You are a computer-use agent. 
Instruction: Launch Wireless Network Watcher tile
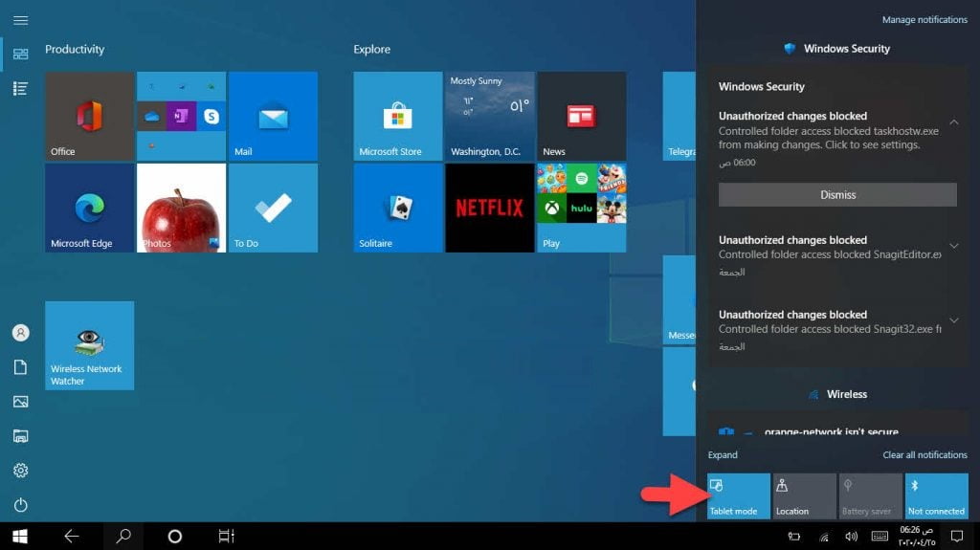[89, 345]
